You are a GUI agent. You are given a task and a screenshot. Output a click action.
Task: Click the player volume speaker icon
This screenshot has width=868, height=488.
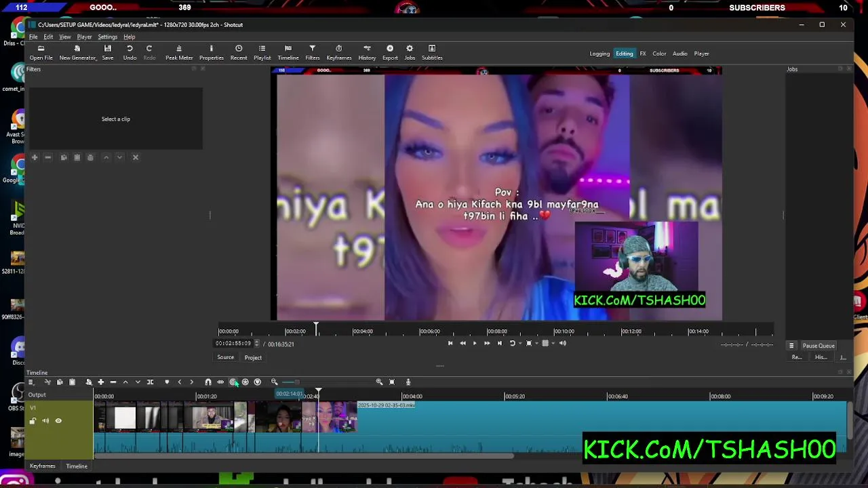point(563,343)
